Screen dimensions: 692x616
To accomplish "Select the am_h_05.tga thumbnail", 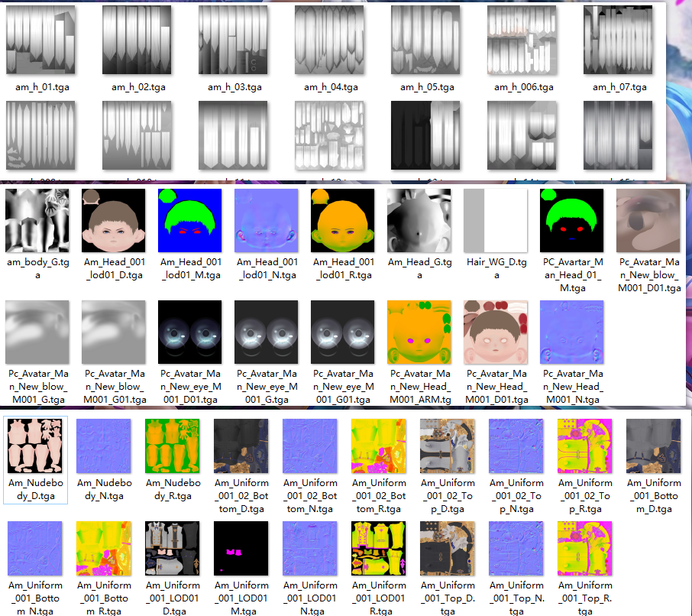I will click(x=425, y=40).
